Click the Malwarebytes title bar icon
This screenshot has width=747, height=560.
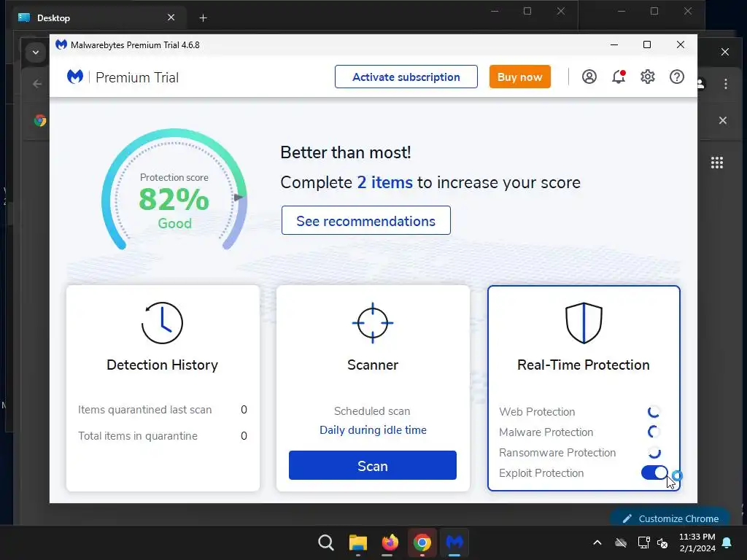(61, 44)
